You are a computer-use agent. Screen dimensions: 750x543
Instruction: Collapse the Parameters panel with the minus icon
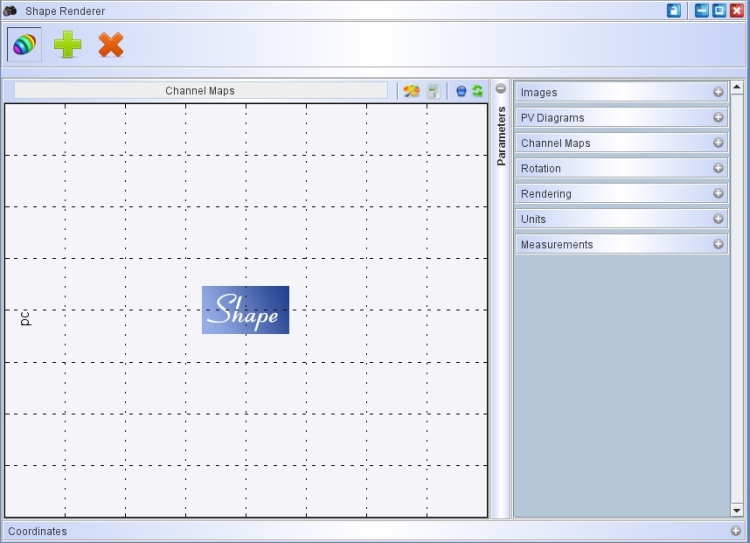[x=500, y=89]
